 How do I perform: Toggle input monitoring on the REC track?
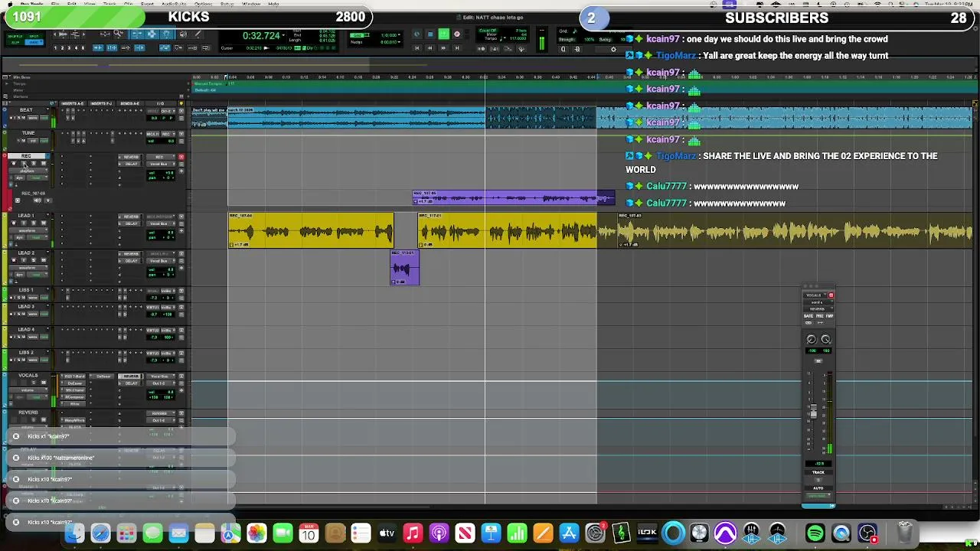pyautogui.click(x=24, y=164)
